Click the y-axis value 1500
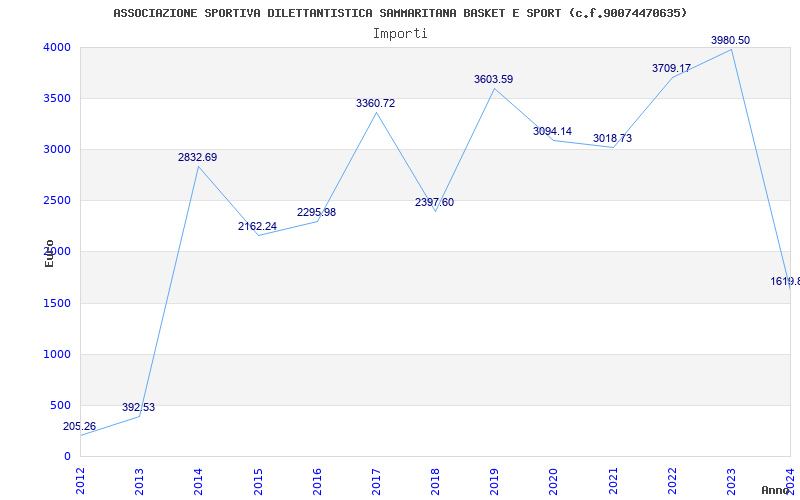This screenshot has width=800, height=500. tap(57, 304)
